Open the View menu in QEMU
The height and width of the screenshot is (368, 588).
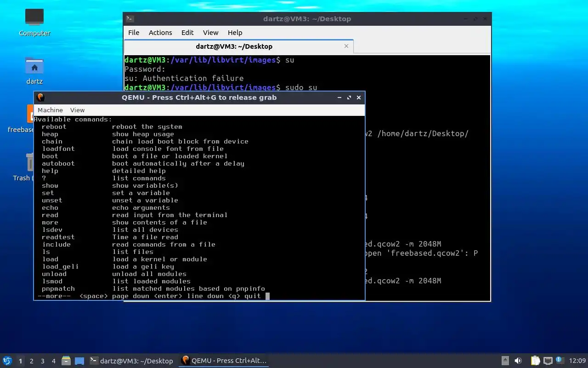[x=77, y=110]
